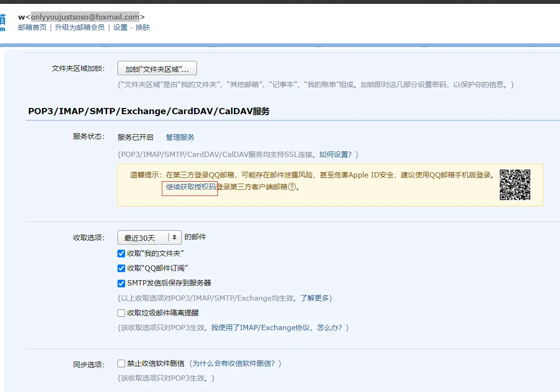Open 管理服务 link
The image size is (560, 392).
click(x=180, y=137)
